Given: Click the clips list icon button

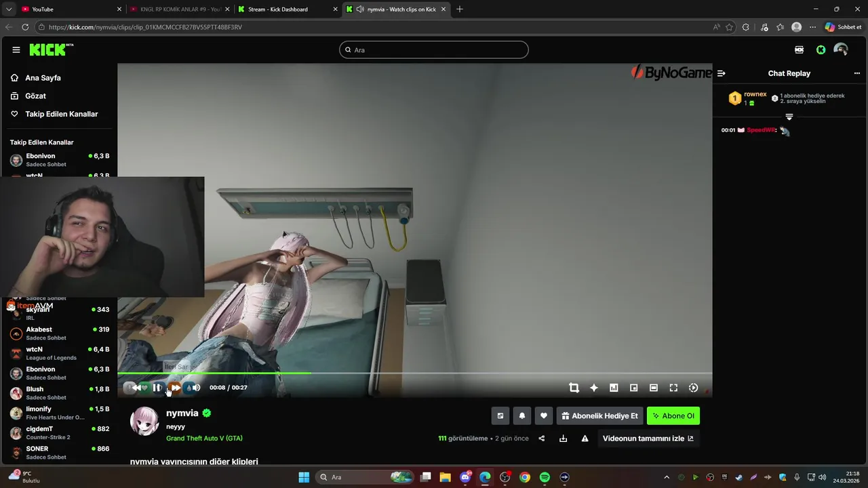Looking at the screenshot, I should [x=500, y=416].
